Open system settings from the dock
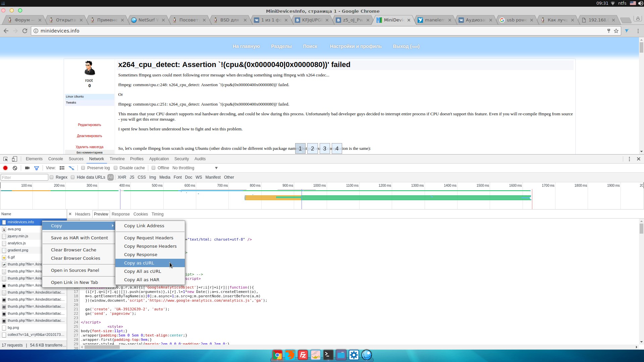The height and width of the screenshot is (362, 644). pos(354,355)
